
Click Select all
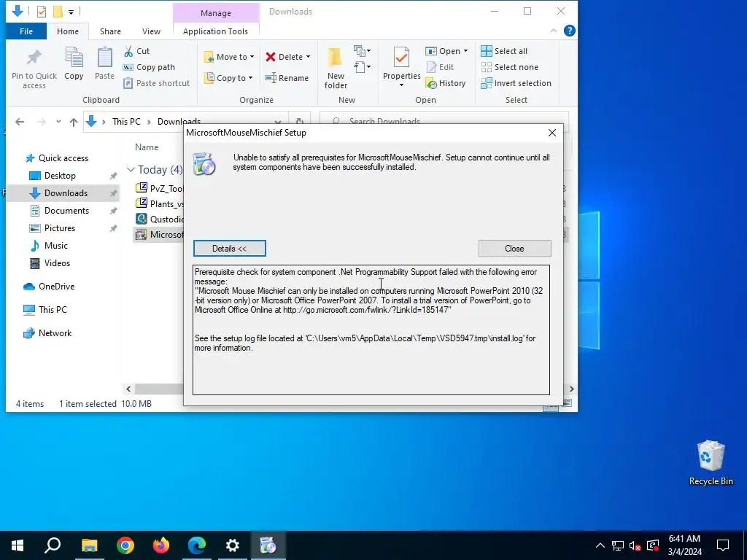504,51
